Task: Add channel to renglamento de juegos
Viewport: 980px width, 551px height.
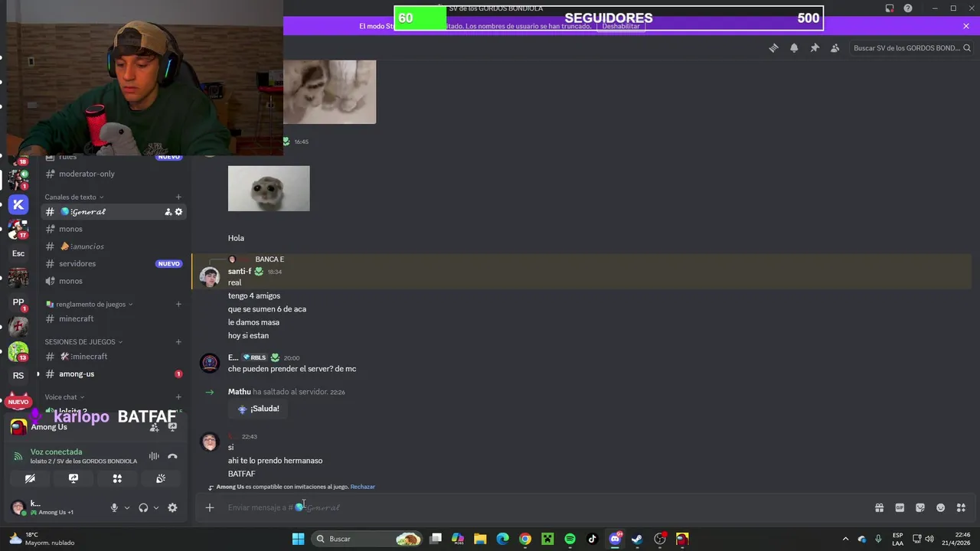Action: (x=178, y=304)
